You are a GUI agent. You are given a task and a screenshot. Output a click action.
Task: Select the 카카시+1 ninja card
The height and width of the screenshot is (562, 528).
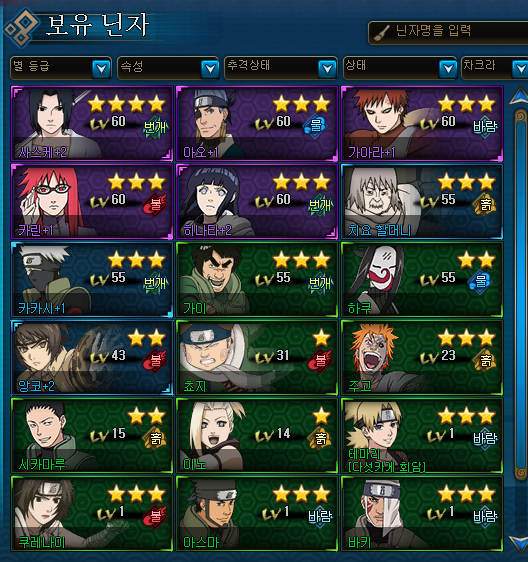[92, 280]
